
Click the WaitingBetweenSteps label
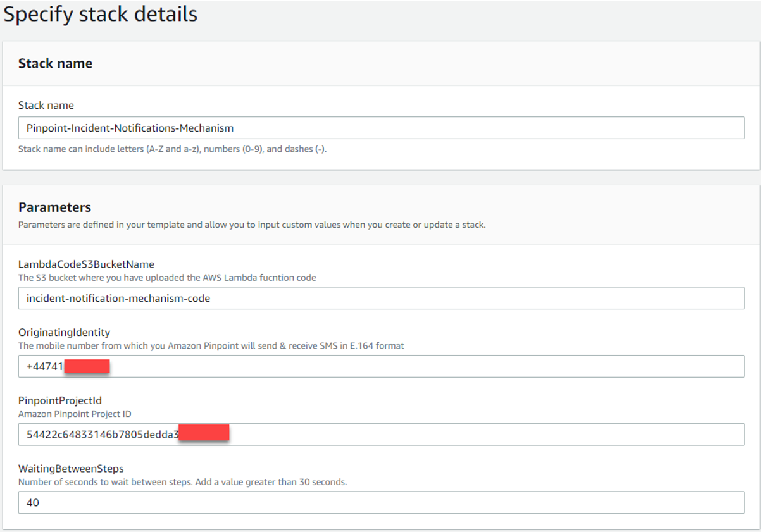tap(71, 469)
